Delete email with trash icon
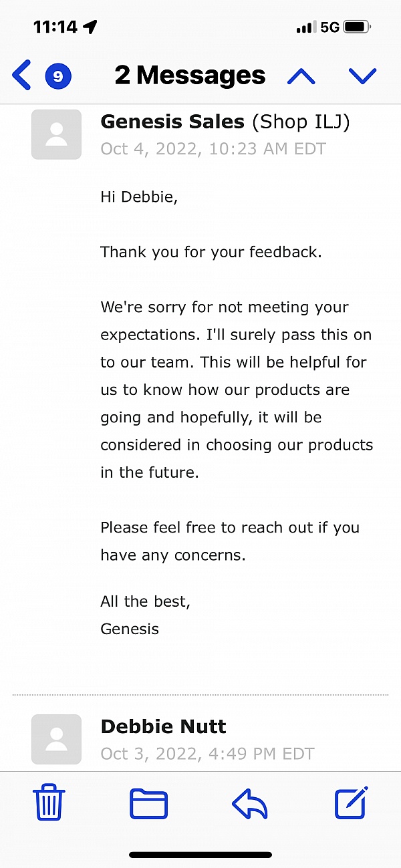Screen dimensions: 401x868 tap(49, 803)
